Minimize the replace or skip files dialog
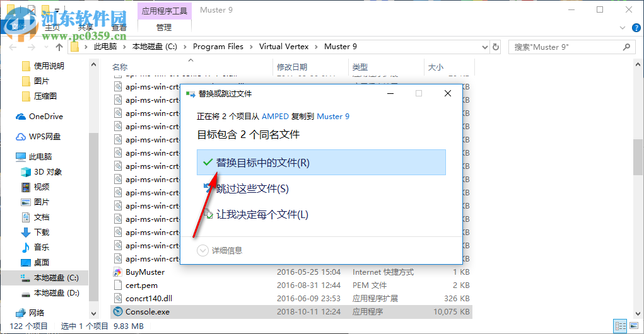 (390, 93)
